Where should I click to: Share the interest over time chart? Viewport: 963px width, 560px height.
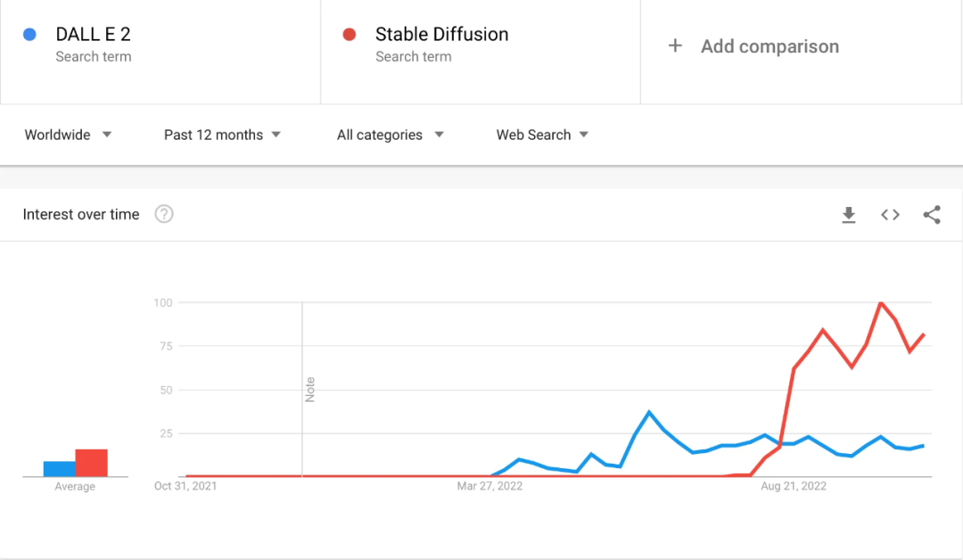(932, 215)
